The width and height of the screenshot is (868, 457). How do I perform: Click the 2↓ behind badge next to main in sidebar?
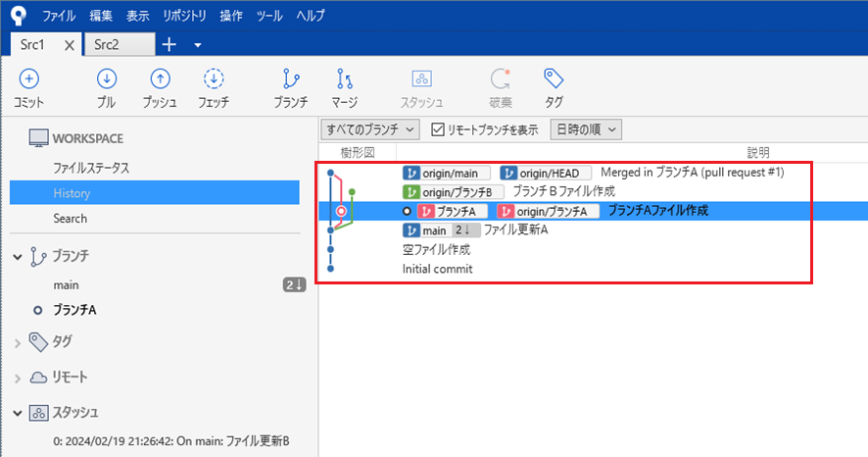[294, 285]
